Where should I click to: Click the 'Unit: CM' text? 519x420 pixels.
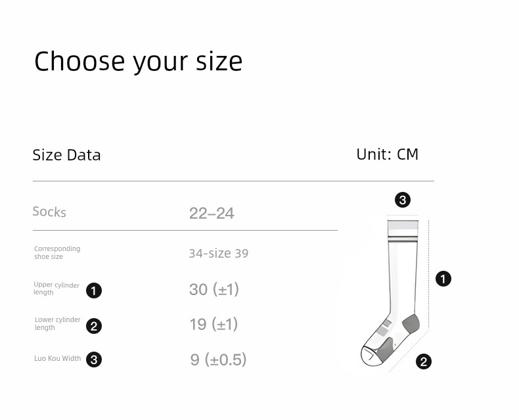[x=387, y=154]
